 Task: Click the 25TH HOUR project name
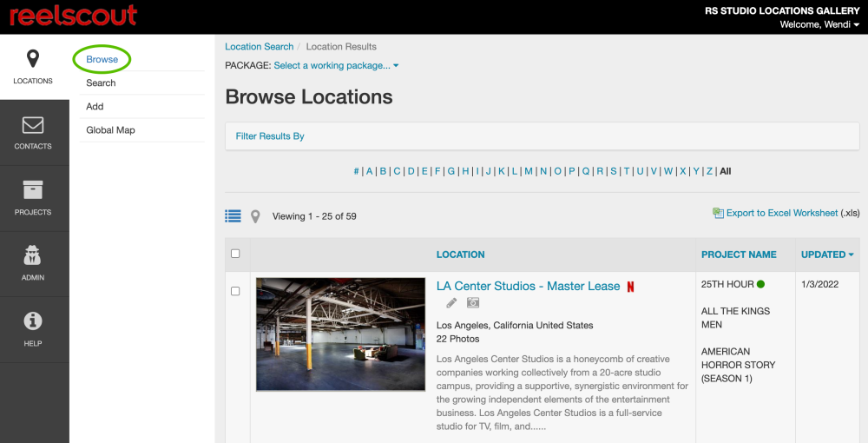click(727, 284)
